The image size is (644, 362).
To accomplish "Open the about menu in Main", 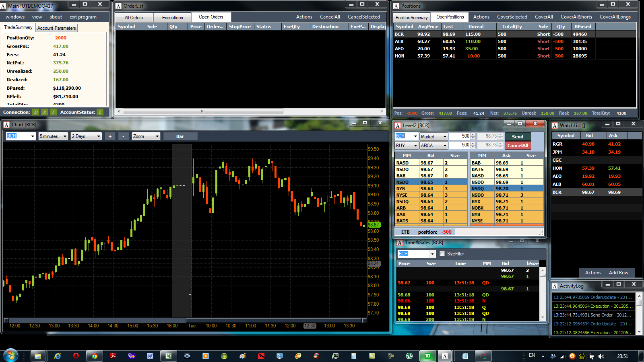I will [x=56, y=17].
